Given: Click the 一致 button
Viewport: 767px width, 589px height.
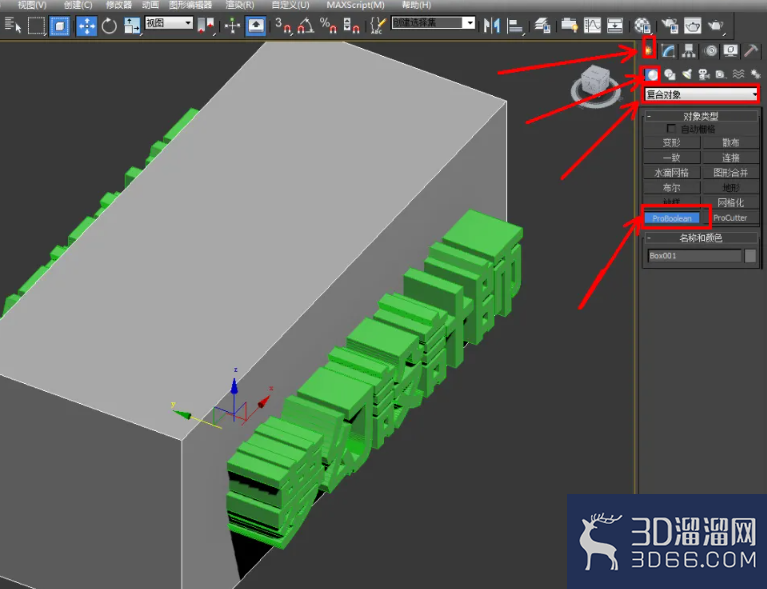Looking at the screenshot, I should [x=672, y=158].
